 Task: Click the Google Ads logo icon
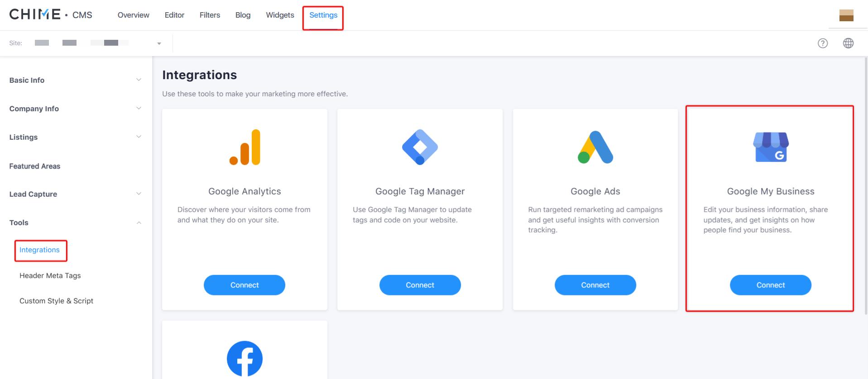[595, 147]
